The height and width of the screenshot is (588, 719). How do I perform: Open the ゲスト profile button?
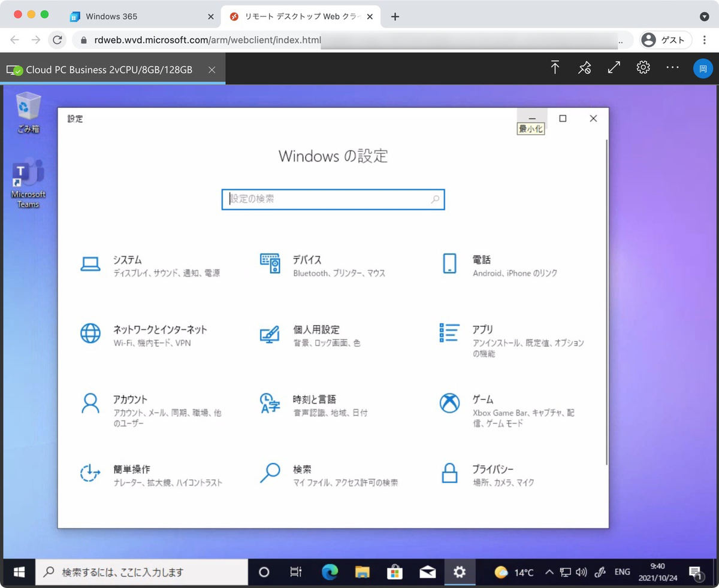[665, 40]
